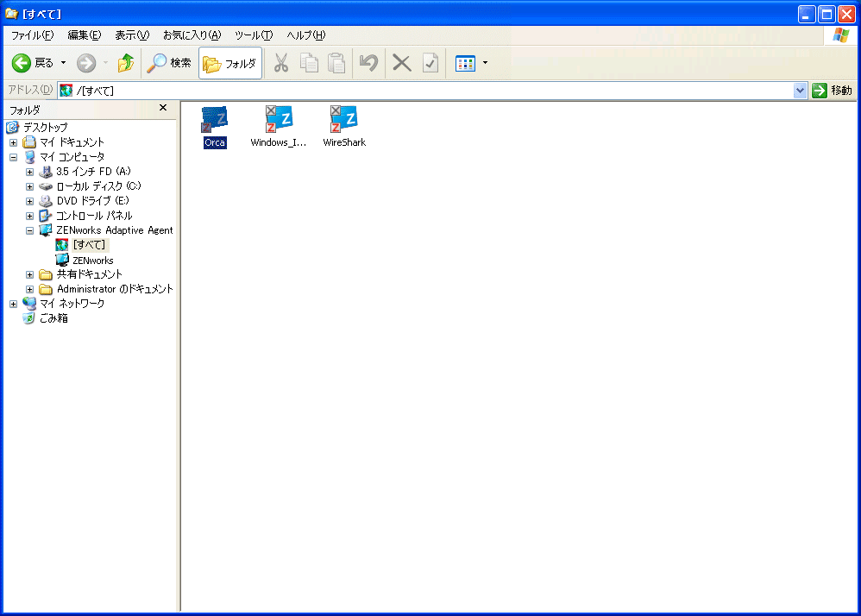Expand the Administrator のドキュメント node
The width and height of the screenshot is (861, 616).
click(x=30, y=290)
